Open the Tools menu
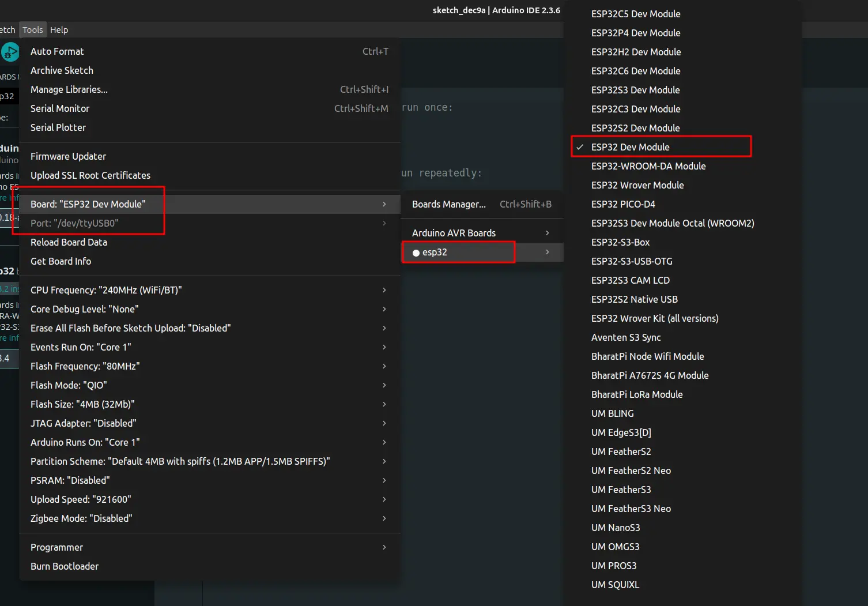Image resolution: width=868 pixels, height=606 pixels. pyautogui.click(x=33, y=30)
